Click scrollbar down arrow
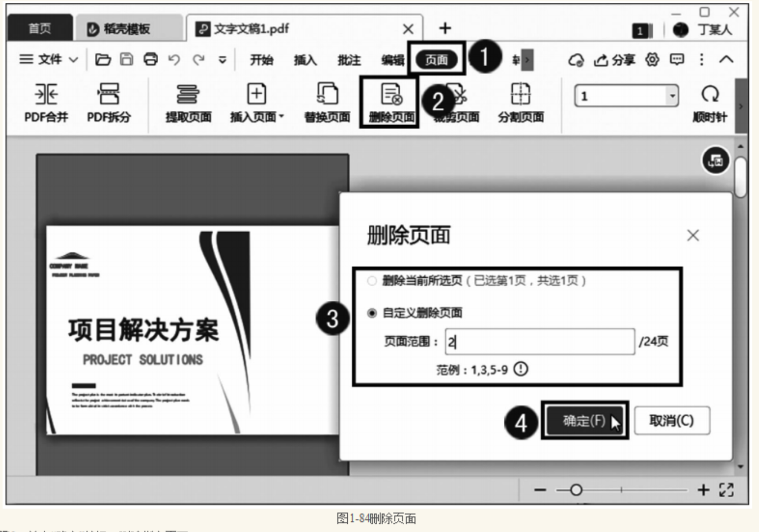Screen dimensions: 759x532 click(741, 467)
